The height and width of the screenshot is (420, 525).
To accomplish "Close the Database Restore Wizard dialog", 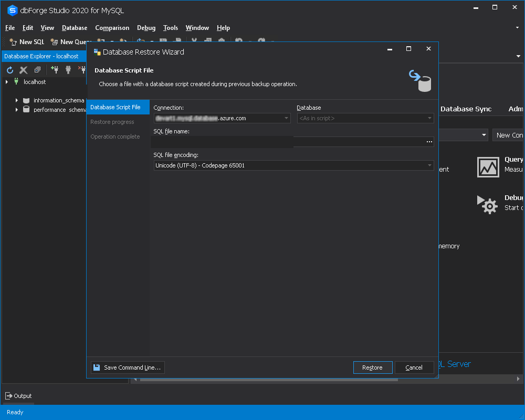I will [x=428, y=49].
